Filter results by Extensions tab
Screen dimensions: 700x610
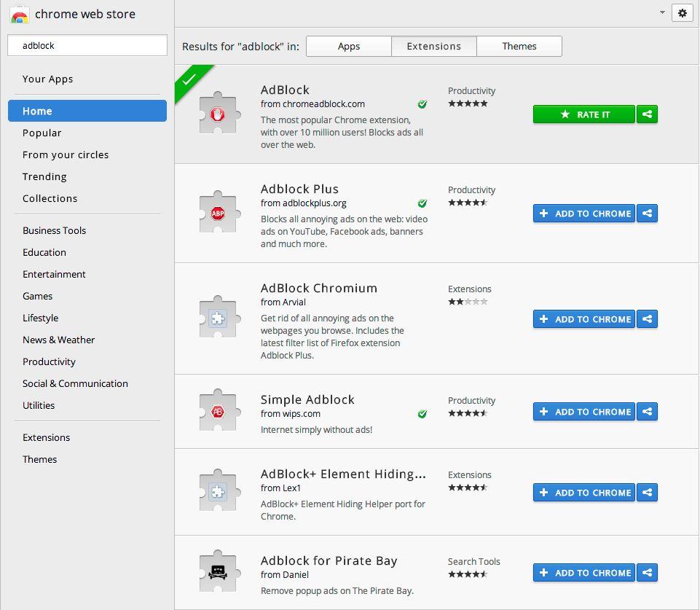[434, 47]
